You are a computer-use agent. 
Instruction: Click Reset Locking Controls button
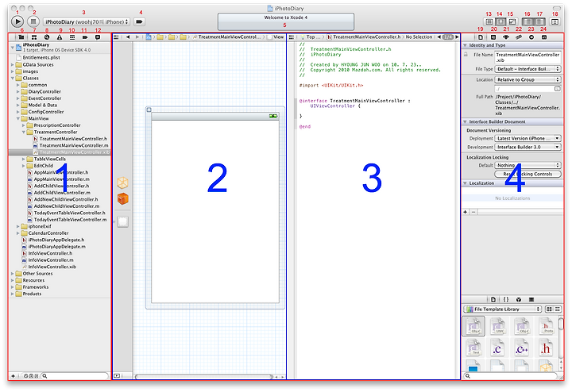click(528, 174)
